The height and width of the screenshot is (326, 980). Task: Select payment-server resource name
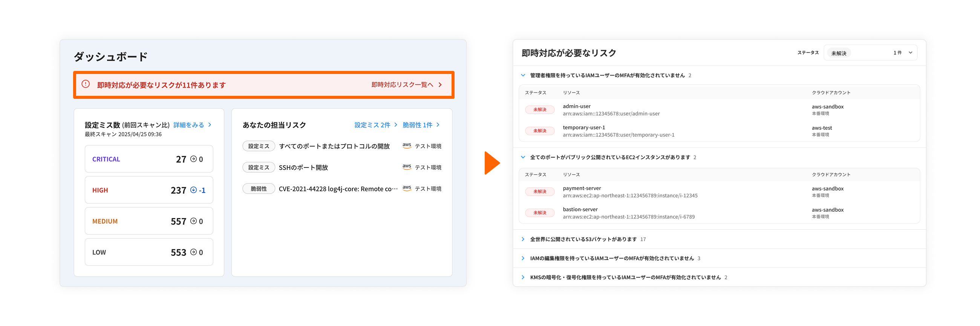582,188
